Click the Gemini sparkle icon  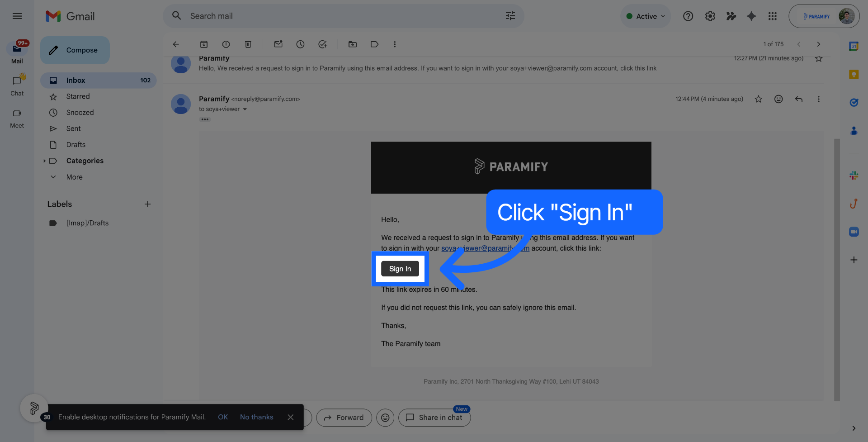pos(751,16)
